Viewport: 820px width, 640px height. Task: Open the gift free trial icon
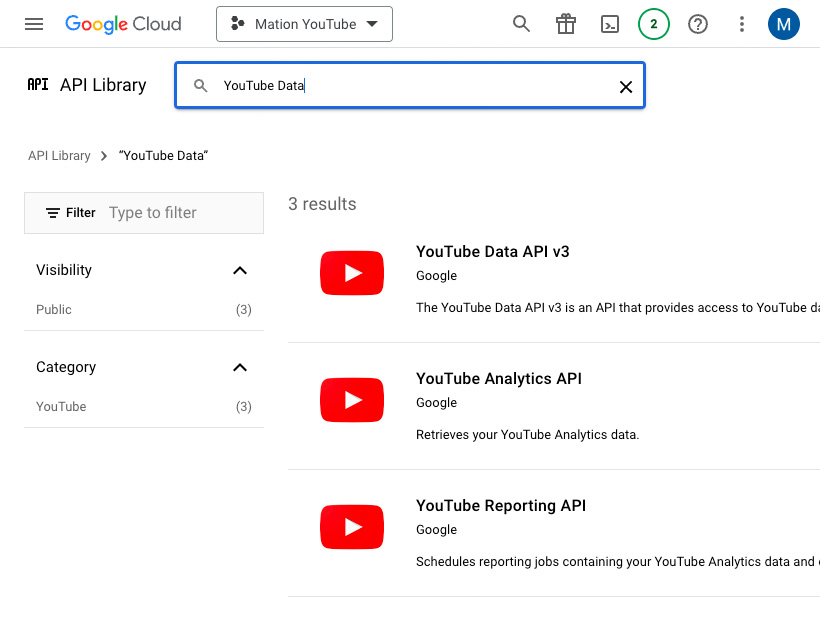[566, 24]
